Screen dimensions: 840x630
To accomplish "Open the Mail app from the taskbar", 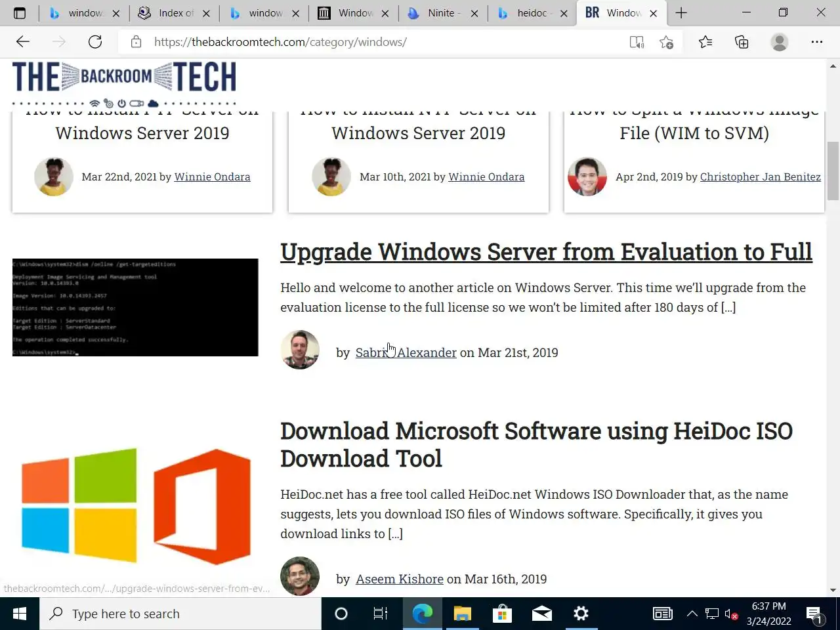I will 541,614.
